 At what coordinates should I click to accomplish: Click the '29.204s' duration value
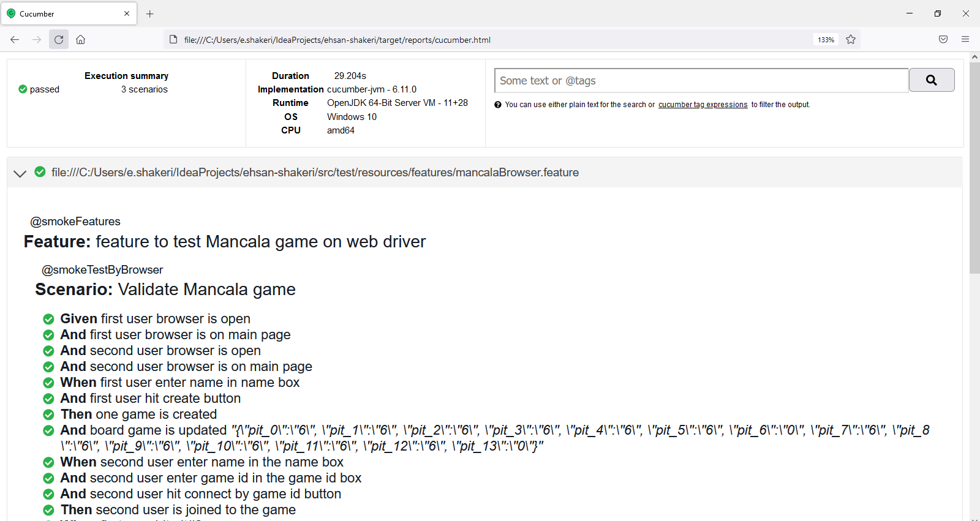[x=350, y=76]
